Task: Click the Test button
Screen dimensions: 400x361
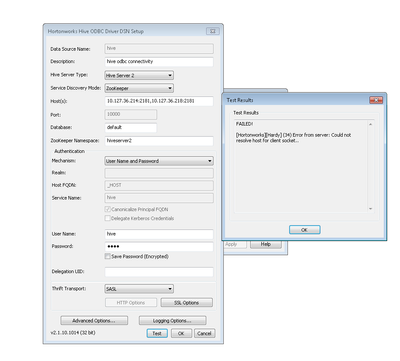Action: (x=157, y=333)
